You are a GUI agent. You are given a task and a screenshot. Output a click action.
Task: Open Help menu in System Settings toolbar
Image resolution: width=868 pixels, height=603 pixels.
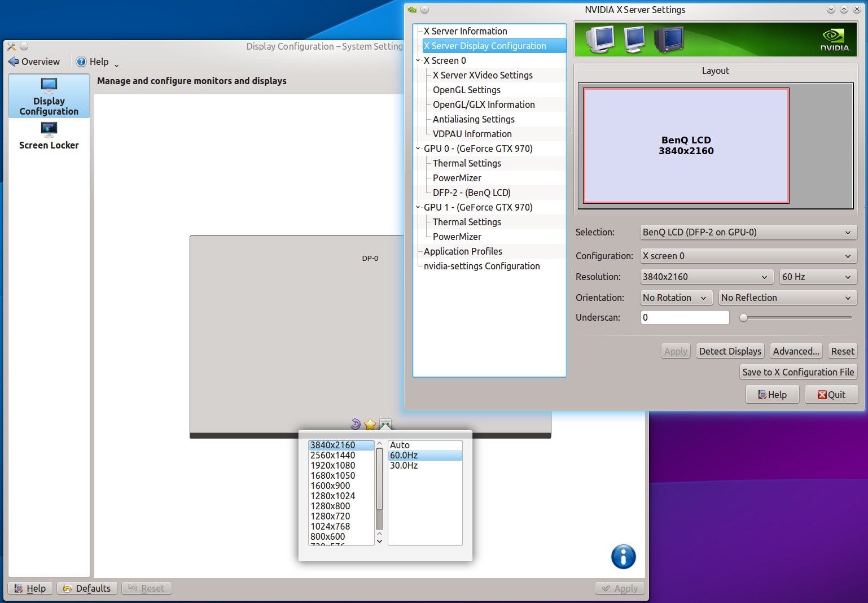(97, 62)
